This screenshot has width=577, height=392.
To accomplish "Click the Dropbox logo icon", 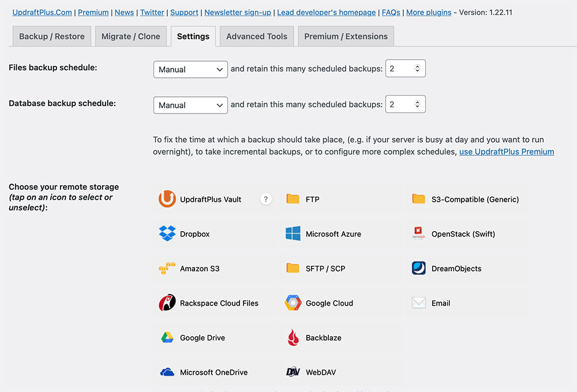I will point(167,233).
